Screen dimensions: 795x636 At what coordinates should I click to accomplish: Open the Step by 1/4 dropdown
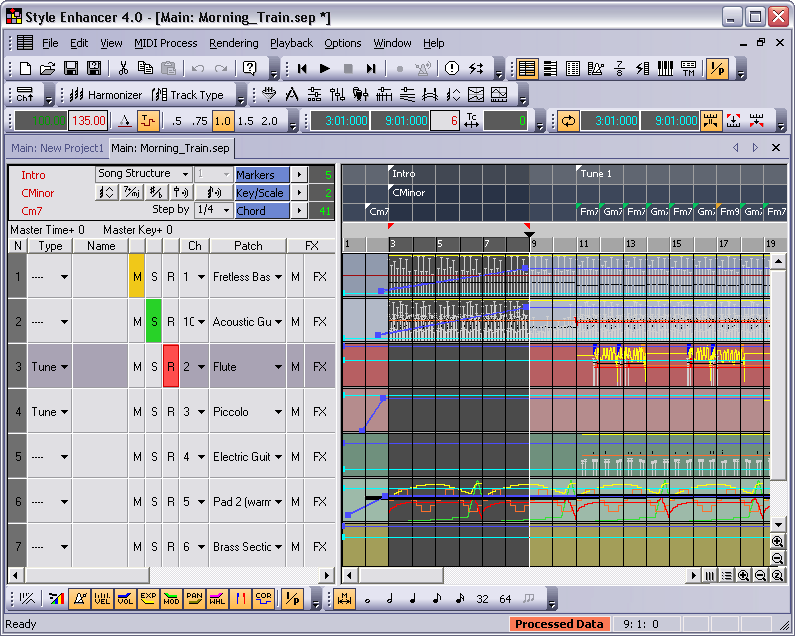click(x=224, y=210)
